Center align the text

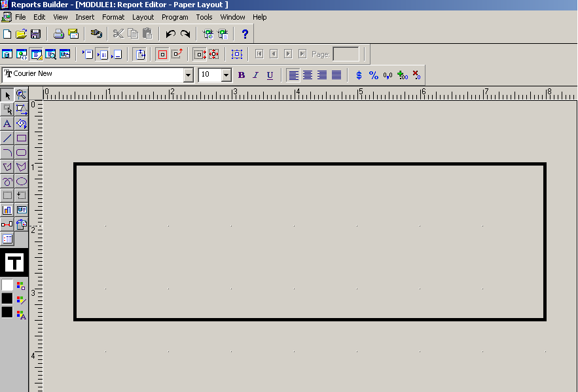click(x=308, y=75)
